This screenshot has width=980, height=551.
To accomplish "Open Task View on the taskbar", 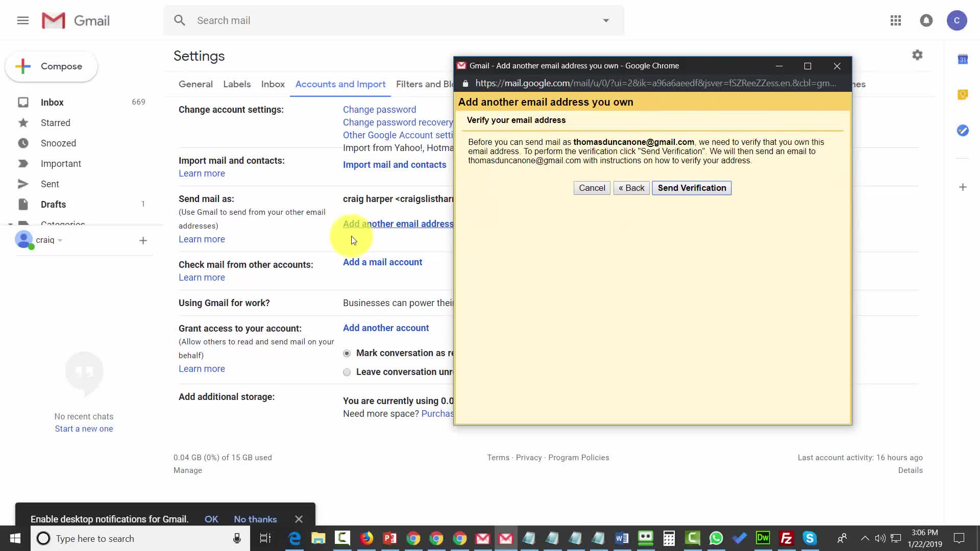I will [x=265, y=538].
